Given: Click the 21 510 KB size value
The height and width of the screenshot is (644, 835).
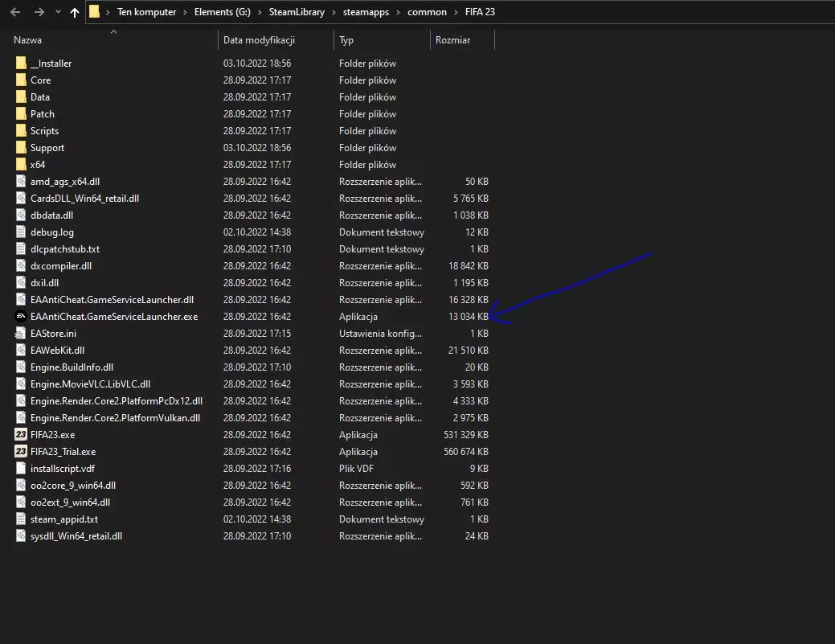Looking at the screenshot, I should (468, 351).
